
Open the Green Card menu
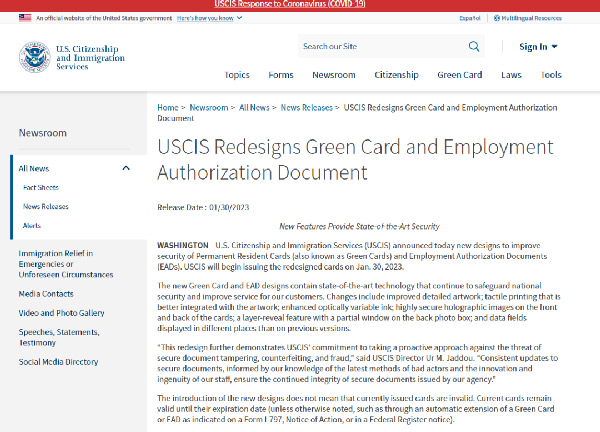click(x=459, y=75)
